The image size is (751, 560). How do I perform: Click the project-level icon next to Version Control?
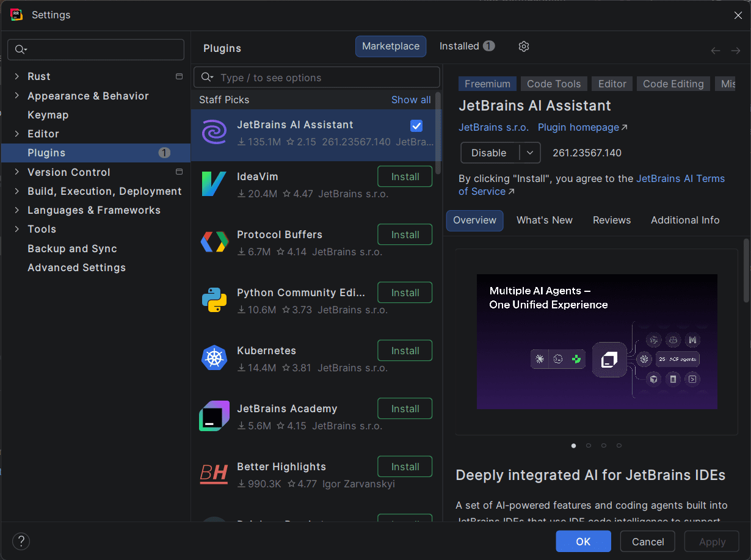click(179, 172)
